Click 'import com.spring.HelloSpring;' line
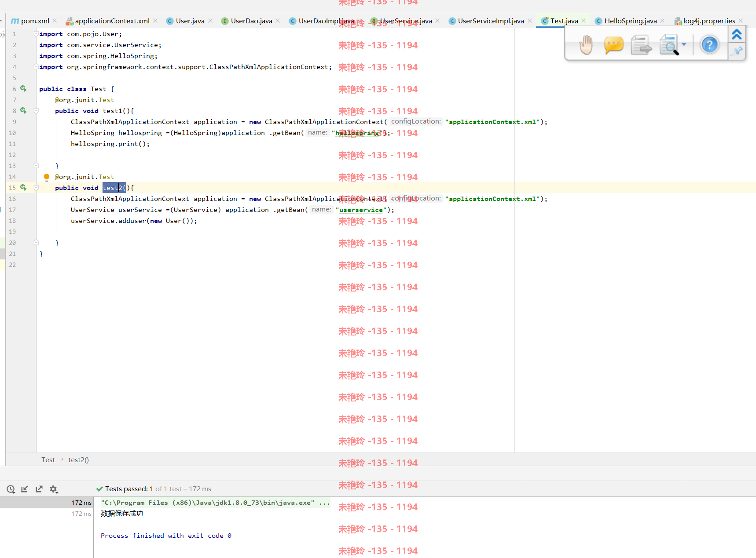The image size is (756, 558). coord(98,56)
